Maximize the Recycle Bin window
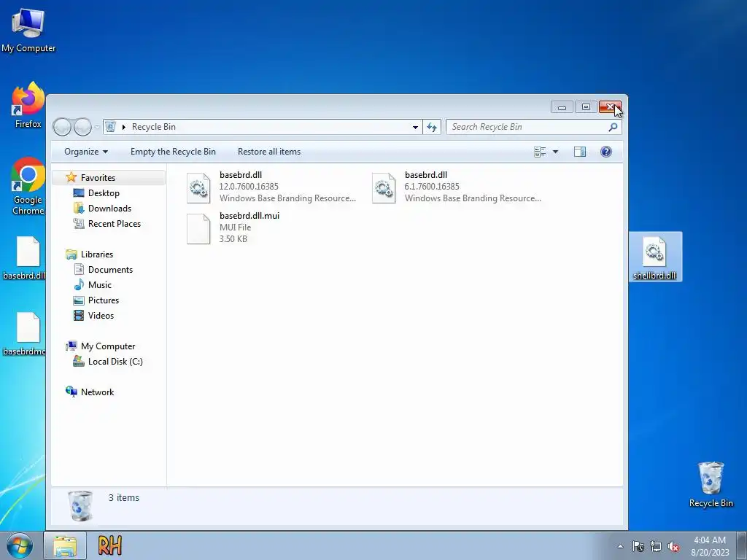Screen dimensions: 747x560 click(x=586, y=107)
